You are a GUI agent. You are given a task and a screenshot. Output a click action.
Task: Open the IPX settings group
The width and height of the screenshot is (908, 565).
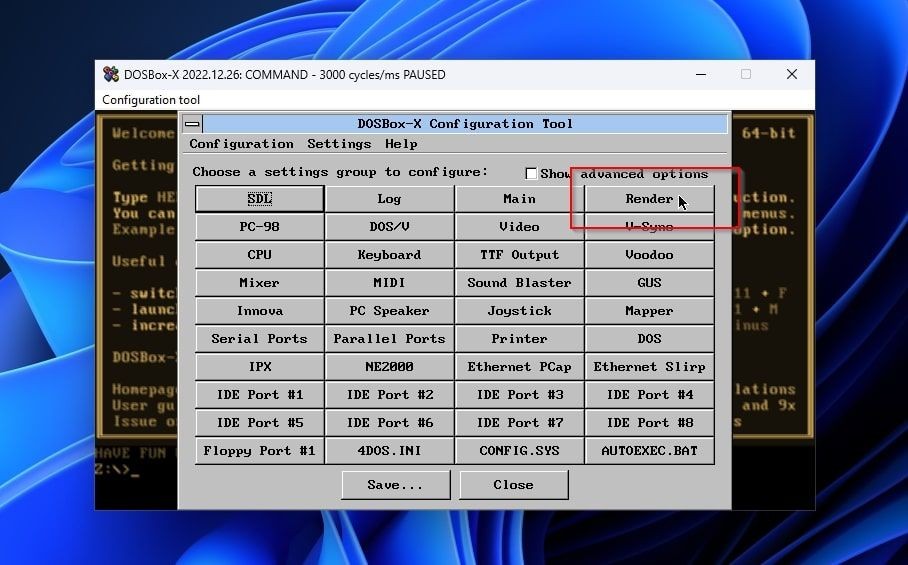(259, 366)
